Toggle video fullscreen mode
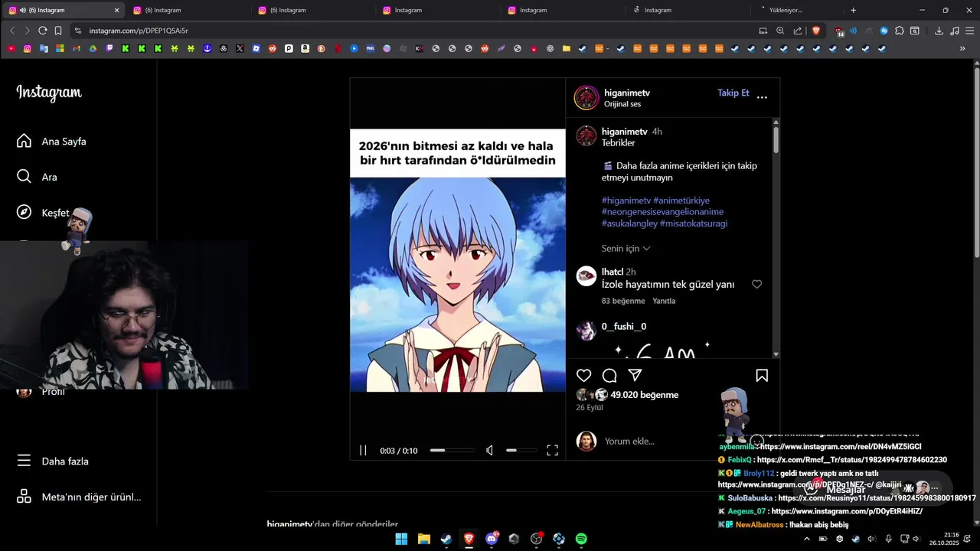Viewport: 980px width, 551px height. 552,451
